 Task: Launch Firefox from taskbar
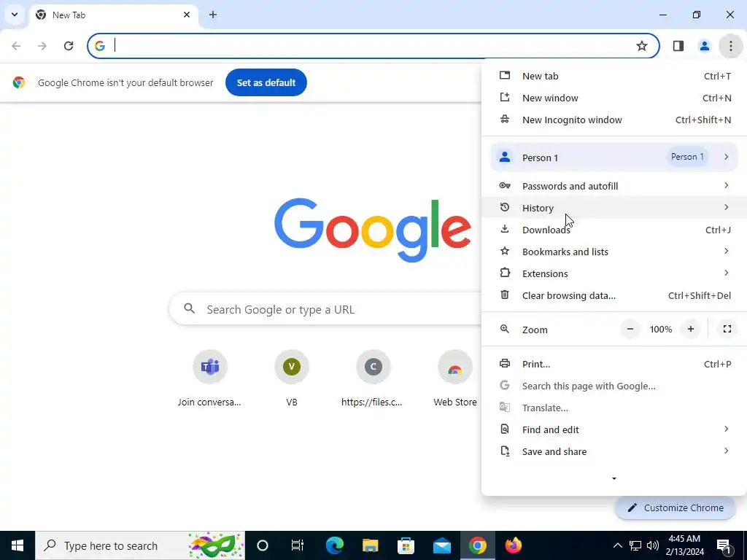pos(513,545)
